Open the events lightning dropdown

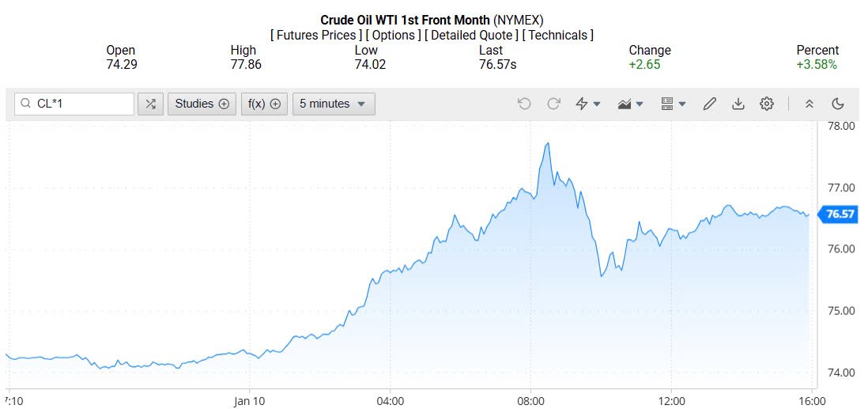[x=587, y=104]
